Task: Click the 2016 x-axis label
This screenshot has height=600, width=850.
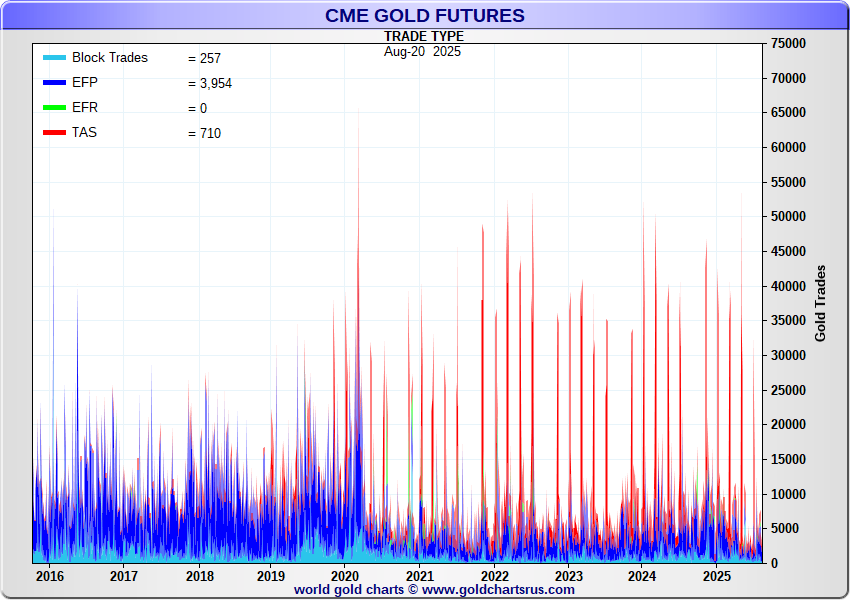Action: (49, 576)
